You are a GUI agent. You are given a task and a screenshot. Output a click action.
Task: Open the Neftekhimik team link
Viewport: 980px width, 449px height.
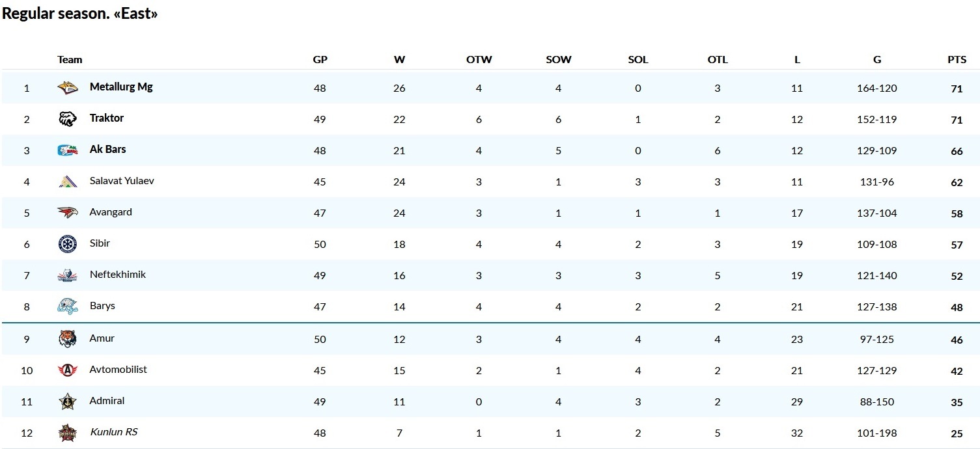118,275
